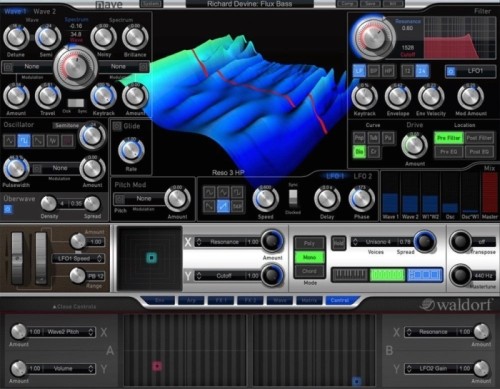Image resolution: width=500 pixels, height=389 pixels.
Task: Choose ramp-up LFO 1 shape icon
Action: click(223, 206)
